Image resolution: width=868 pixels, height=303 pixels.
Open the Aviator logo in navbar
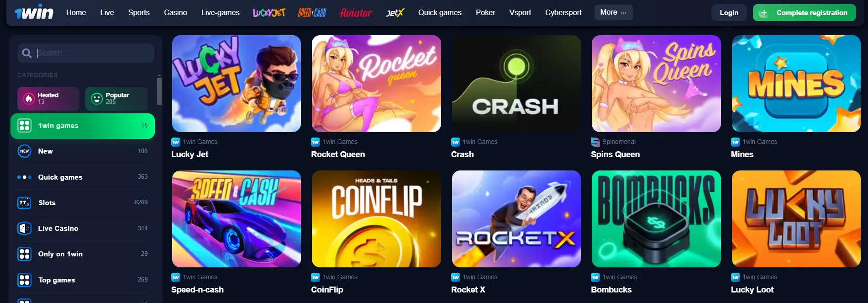[356, 12]
